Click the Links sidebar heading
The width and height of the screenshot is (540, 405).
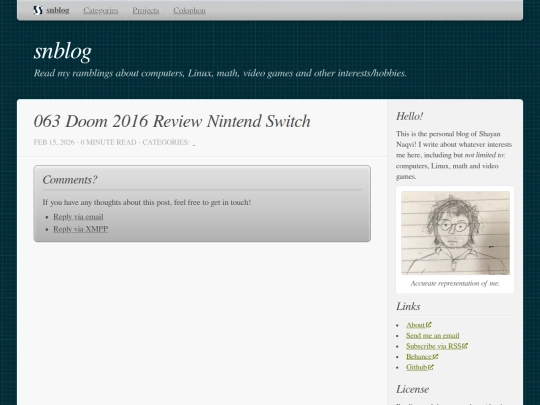point(408,307)
